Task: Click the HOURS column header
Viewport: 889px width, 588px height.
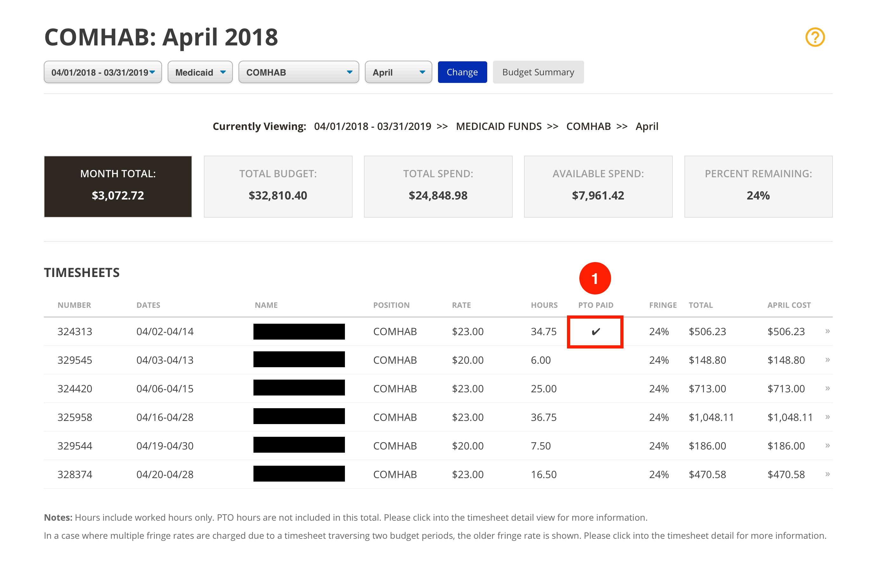Action: tap(544, 305)
